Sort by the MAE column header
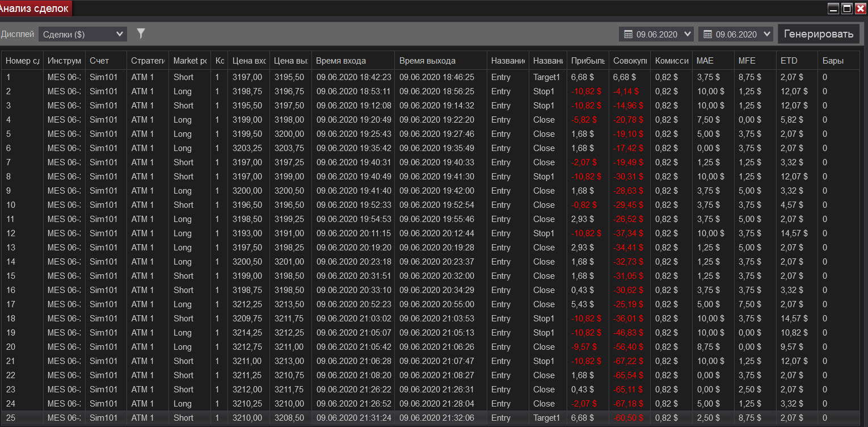Image resolution: width=868 pixels, height=427 pixels. point(713,61)
